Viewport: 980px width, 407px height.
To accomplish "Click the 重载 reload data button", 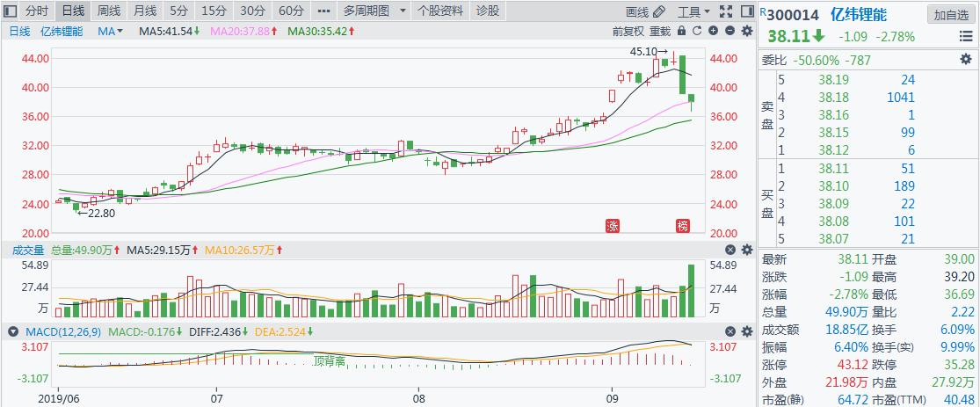I will 660,31.
